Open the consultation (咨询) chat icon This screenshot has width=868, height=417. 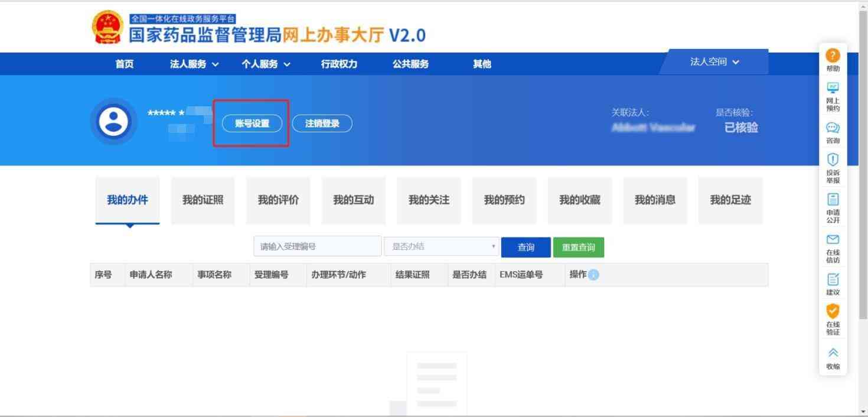tap(833, 128)
